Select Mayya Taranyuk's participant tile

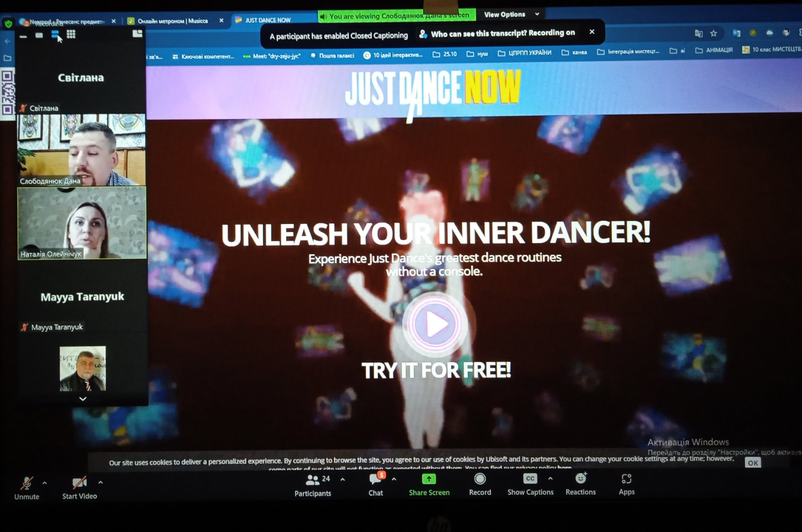[x=82, y=297]
